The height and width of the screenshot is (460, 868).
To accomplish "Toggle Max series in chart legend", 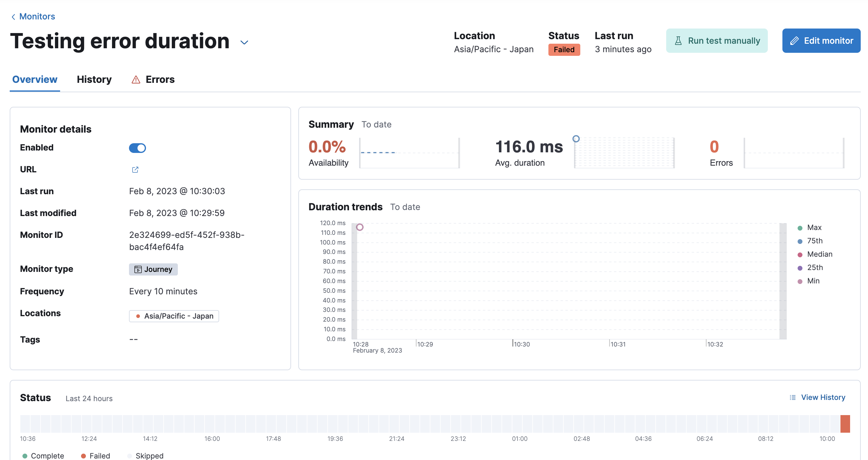I will pos(814,228).
